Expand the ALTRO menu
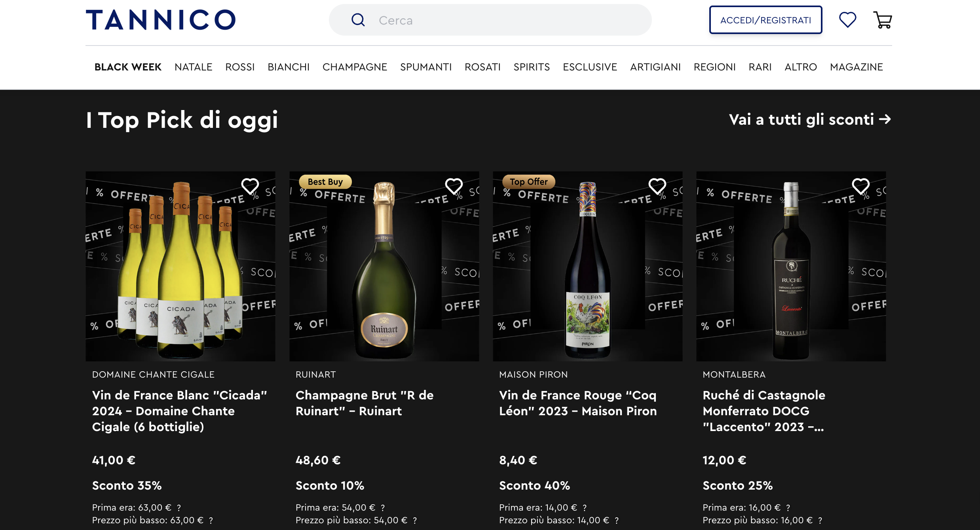Viewport: 980px width, 530px height. (x=800, y=67)
